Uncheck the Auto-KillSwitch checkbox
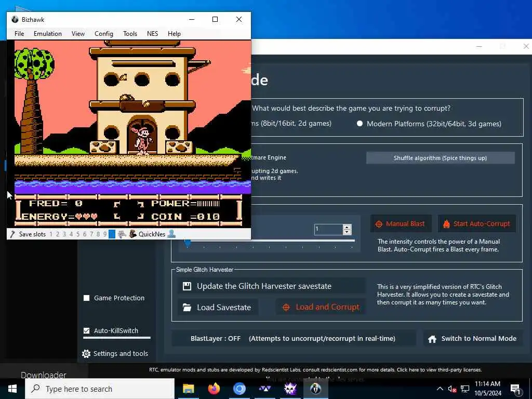This screenshot has height=399, width=532. (87, 330)
